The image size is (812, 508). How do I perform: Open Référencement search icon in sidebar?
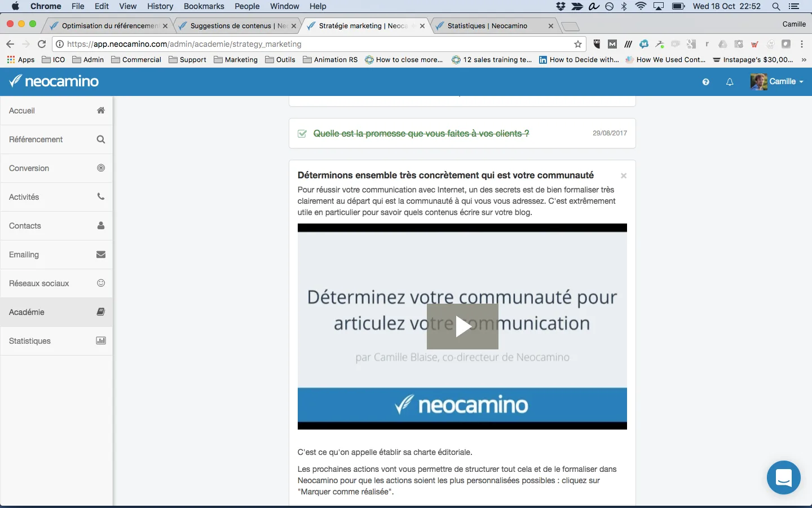coord(101,139)
